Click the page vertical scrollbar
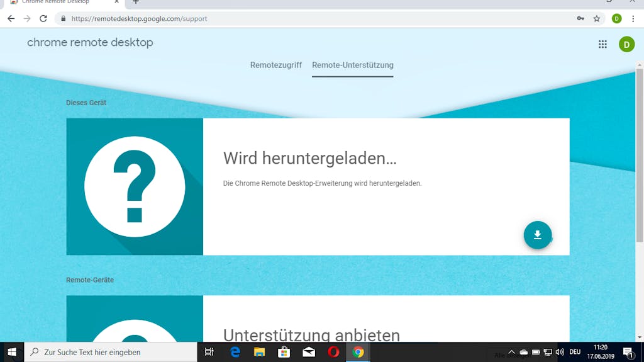Screen dimensions: 644x362 640,156
